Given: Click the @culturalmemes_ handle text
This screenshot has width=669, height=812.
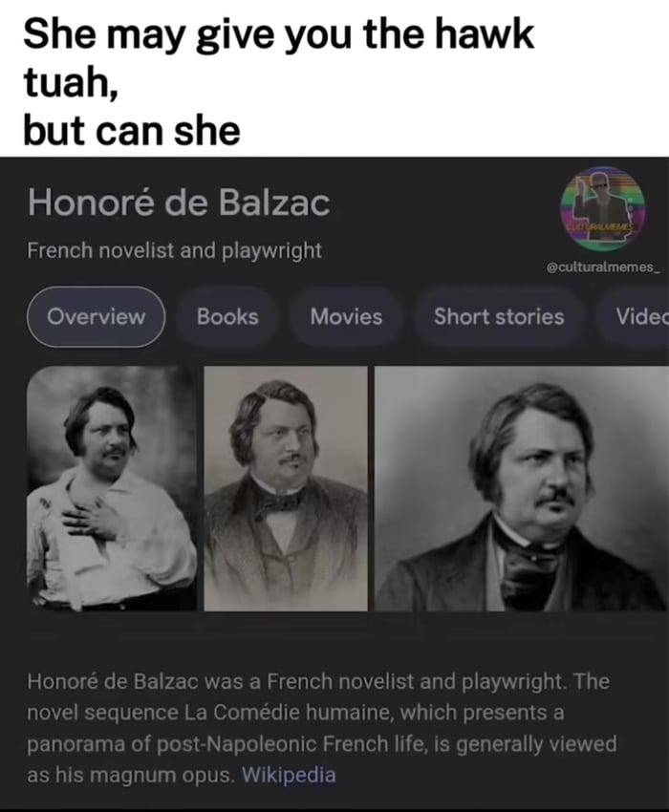Looking at the screenshot, I should [x=603, y=267].
